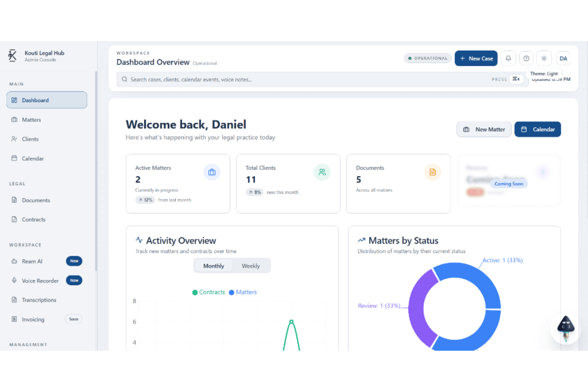
Task: Open Dashboard in the sidebar
Action: tap(46, 100)
